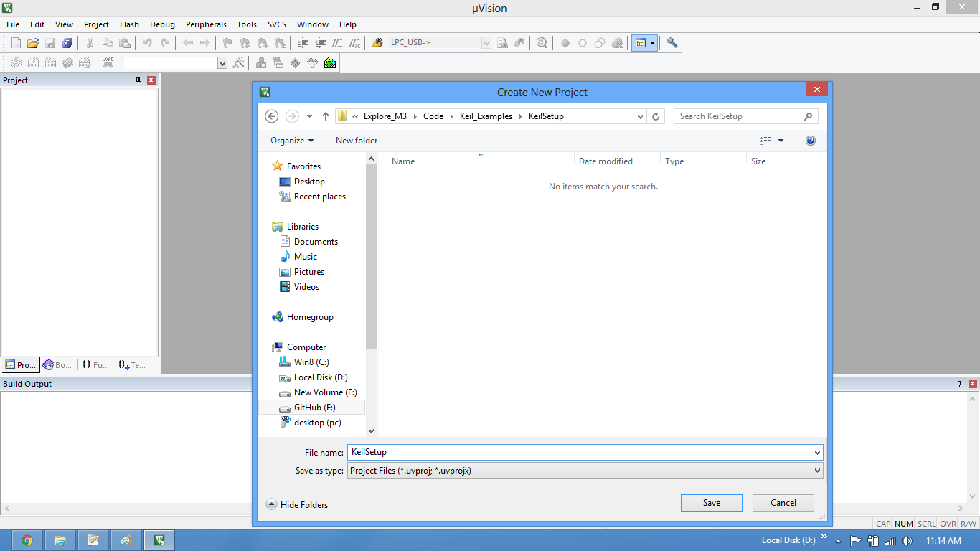Click the Back arrow in file dialog
Screen dimensions: 980x551
[x=271, y=116]
